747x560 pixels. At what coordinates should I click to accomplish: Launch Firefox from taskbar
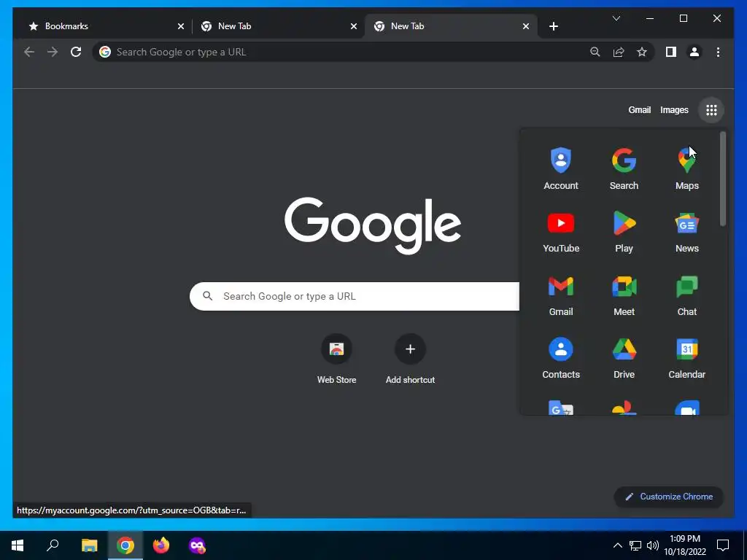click(x=161, y=545)
